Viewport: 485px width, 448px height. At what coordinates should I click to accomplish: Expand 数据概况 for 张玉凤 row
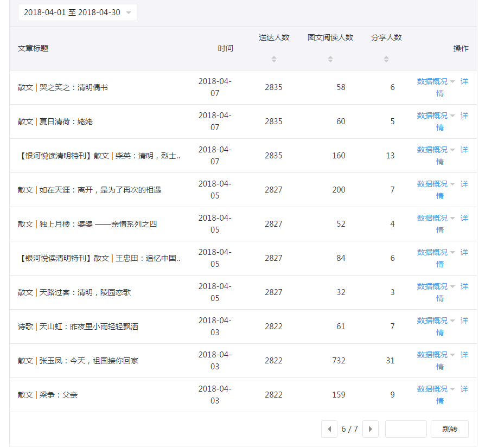point(436,355)
